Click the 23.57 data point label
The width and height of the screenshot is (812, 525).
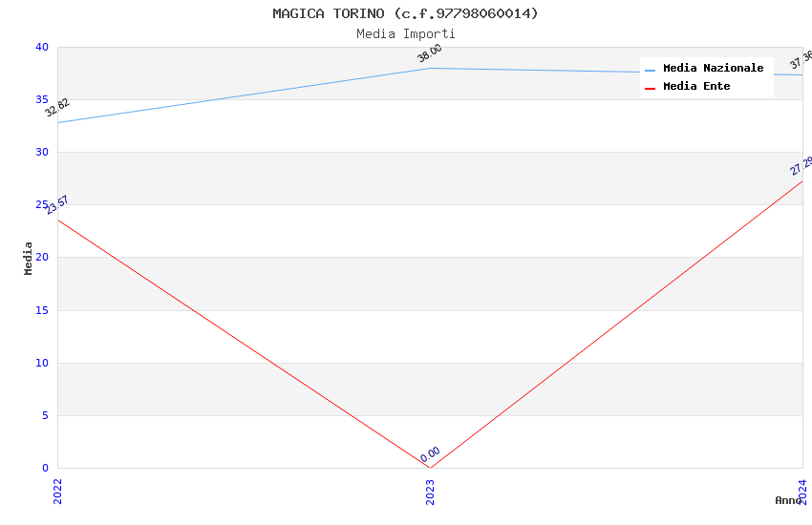[57, 205]
